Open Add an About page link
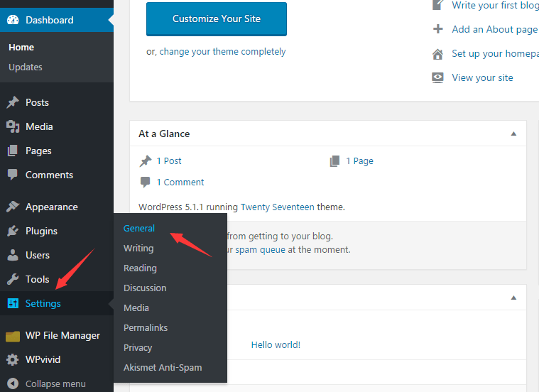 (x=495, y=30)
